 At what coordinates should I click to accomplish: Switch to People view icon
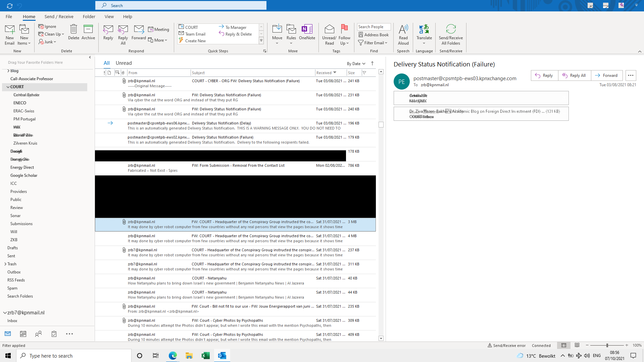[39, 334]
